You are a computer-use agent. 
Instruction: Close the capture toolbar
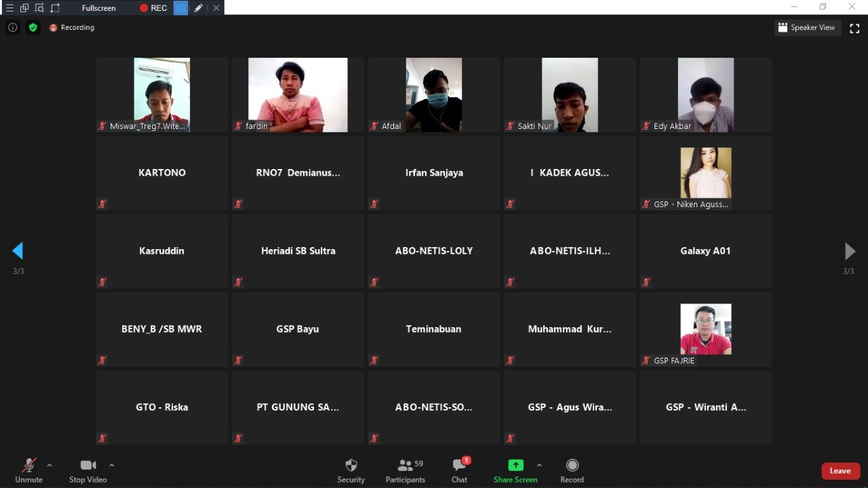pyautogui.click(x=216, y=8)
